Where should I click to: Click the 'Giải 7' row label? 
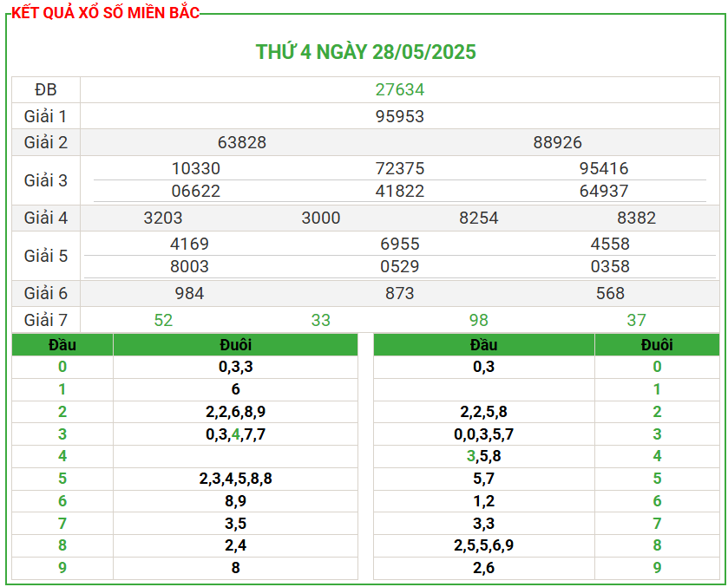click(45, 320)
